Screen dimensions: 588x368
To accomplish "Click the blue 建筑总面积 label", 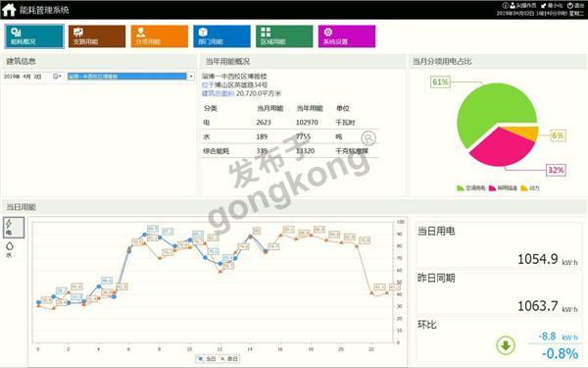I will 218,93.
